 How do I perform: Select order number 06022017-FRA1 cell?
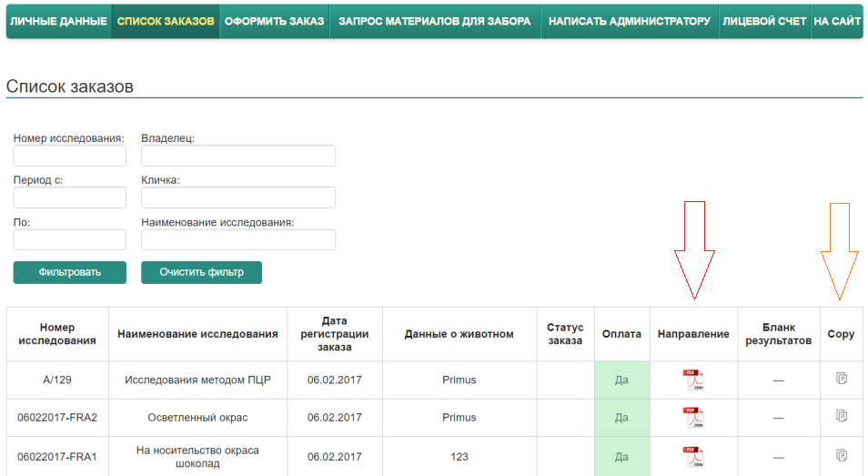click(x=57, y=457)
